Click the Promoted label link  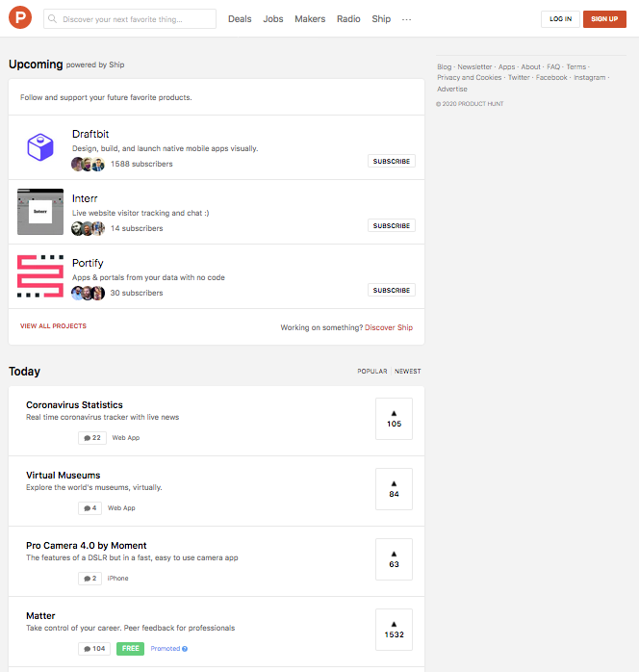tap(166, 649)
